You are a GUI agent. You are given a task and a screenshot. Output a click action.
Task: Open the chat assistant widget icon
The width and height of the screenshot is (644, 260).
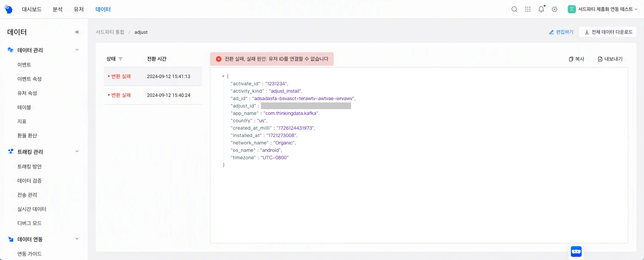pyautogui.click(x=576, y=252)
